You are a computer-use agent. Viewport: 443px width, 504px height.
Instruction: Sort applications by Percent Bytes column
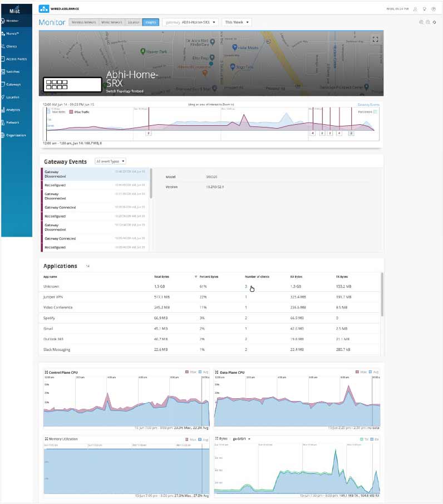point(209,276)
